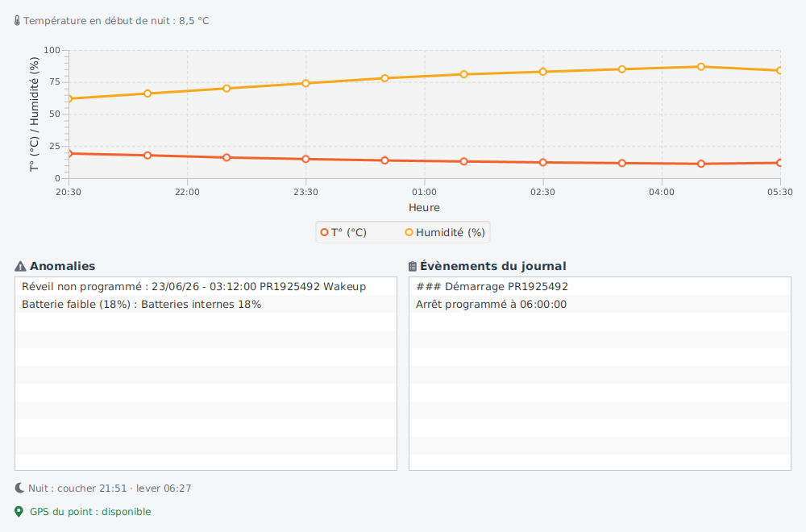
Task: Click the thermometer icon beside Température en début de nuit
Action: click(17, 21)
